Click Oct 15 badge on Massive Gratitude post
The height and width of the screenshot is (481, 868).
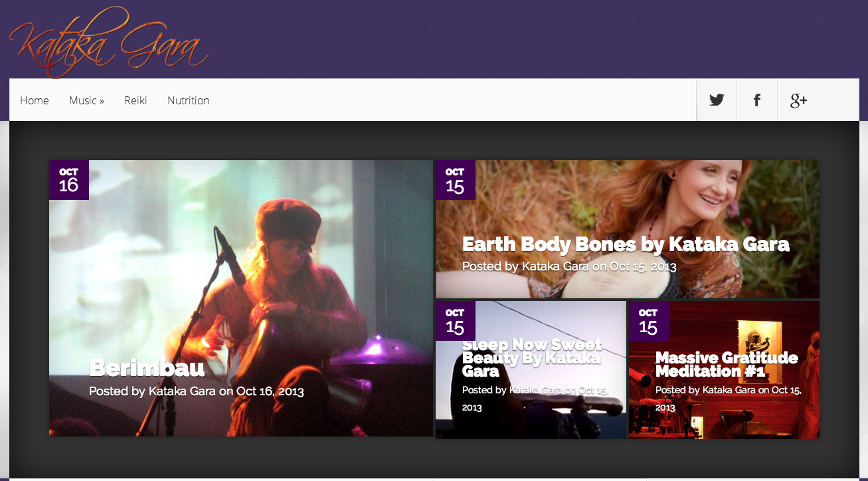[x=648, y=321]
